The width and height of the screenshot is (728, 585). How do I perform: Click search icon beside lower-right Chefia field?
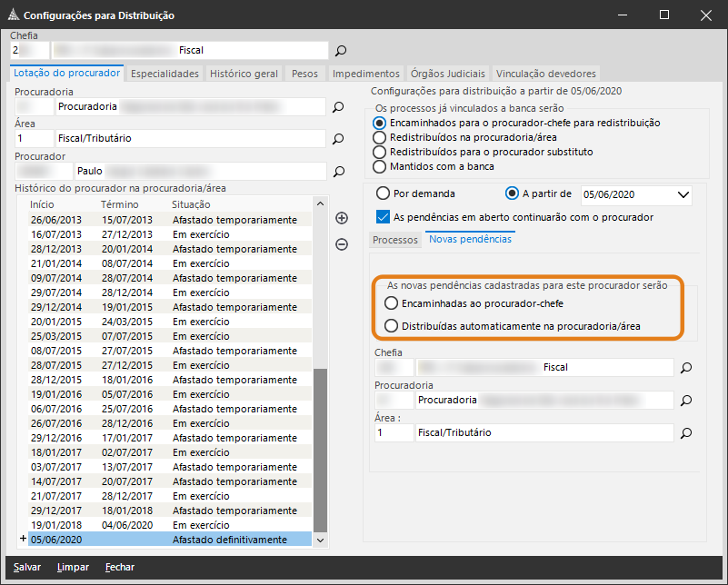[x=686, y=367]
